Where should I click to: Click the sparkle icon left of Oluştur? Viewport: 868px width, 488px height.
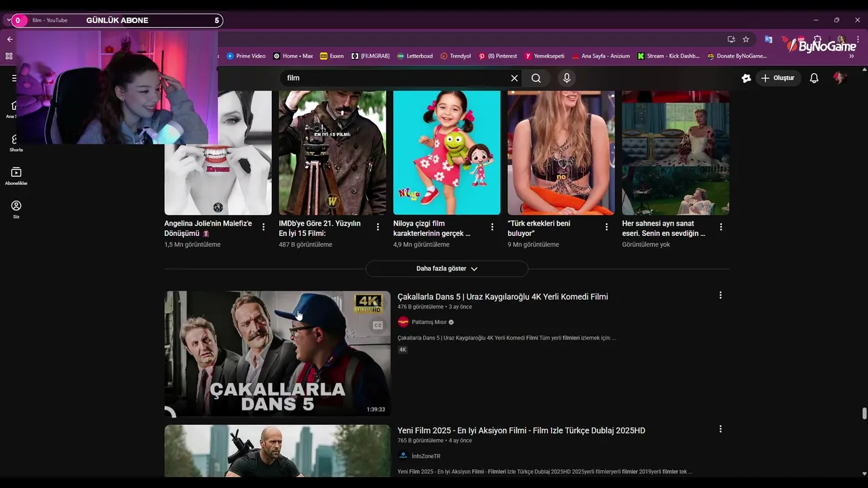746,78
